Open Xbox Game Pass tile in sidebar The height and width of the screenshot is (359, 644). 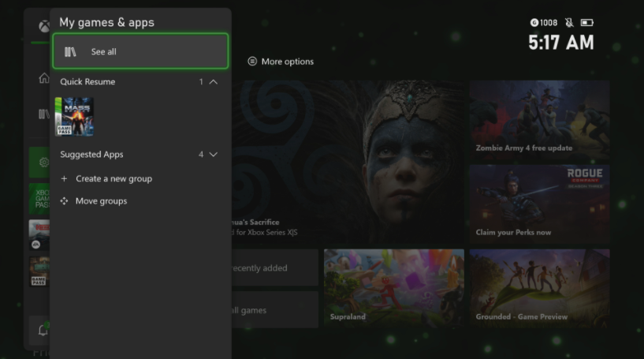coord(39,199)
